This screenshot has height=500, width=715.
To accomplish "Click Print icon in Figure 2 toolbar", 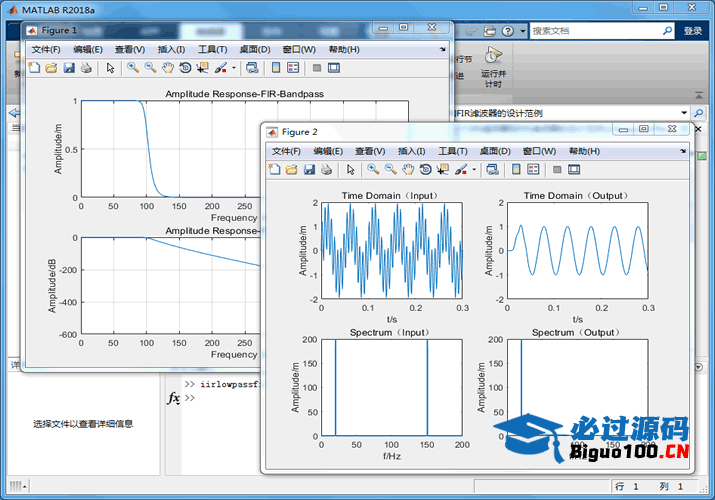I will 326,170.
